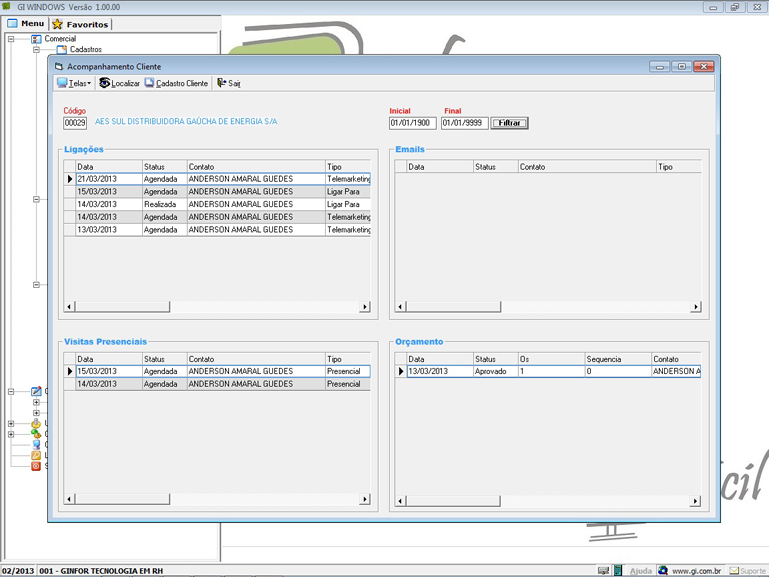Viewport: 769px width, 577px height.
Task: Select Ligações row dated 15/03/2013
Action: [x=217, y=192]
